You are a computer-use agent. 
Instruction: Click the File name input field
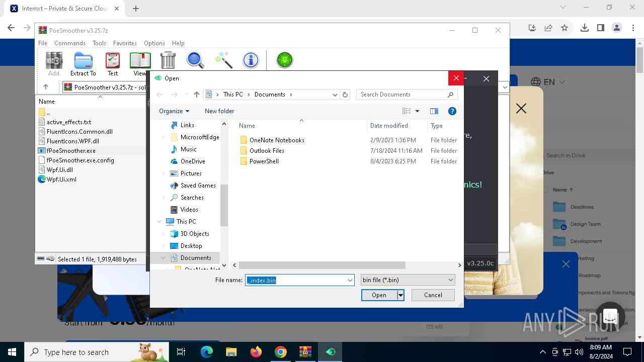point(296,281)
